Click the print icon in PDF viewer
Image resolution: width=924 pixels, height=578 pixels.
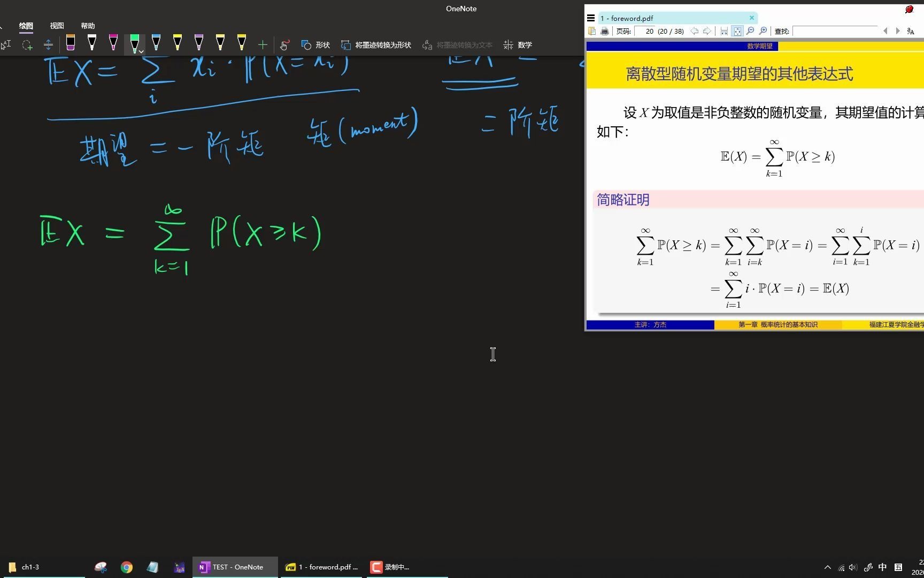605,31
